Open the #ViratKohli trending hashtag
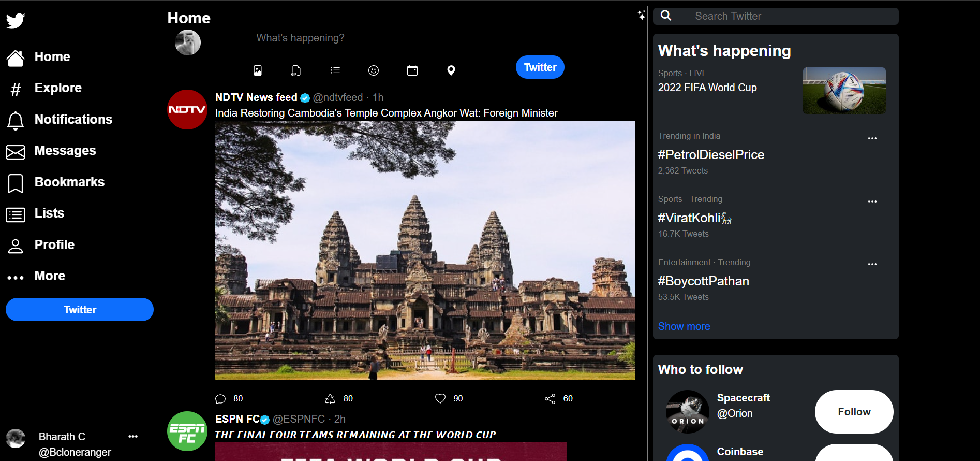Screen dimensions: 980x461 coord(695,218)
